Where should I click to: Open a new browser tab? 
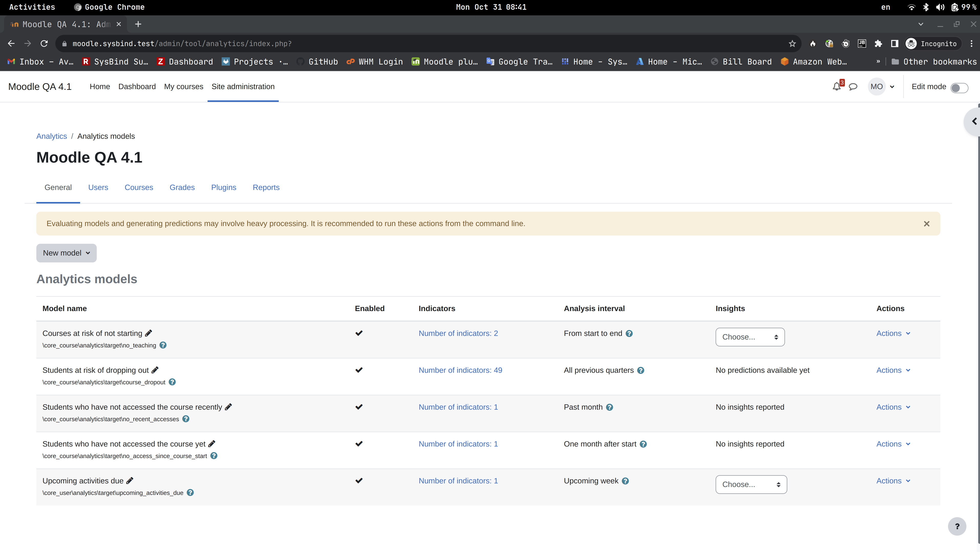pos(138,24)
